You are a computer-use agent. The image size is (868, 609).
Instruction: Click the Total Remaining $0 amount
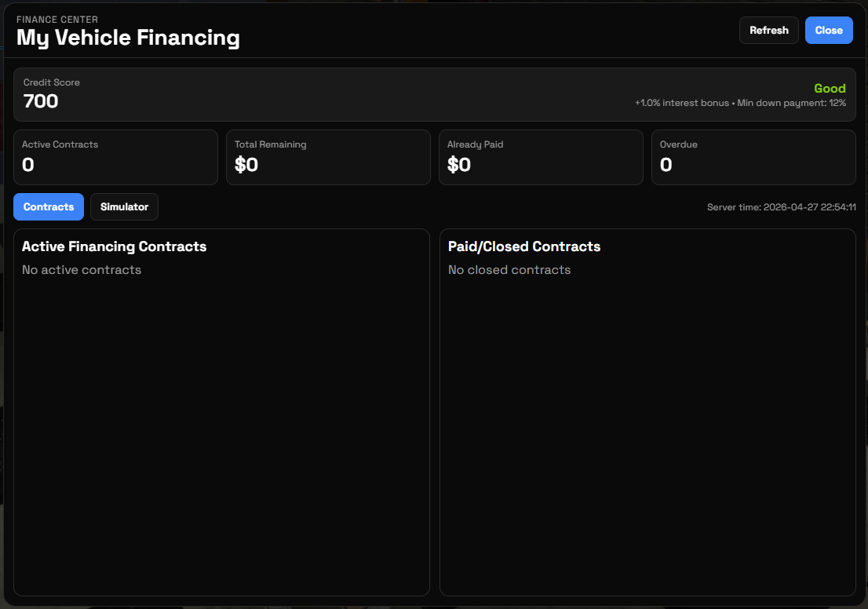(246, 165)
